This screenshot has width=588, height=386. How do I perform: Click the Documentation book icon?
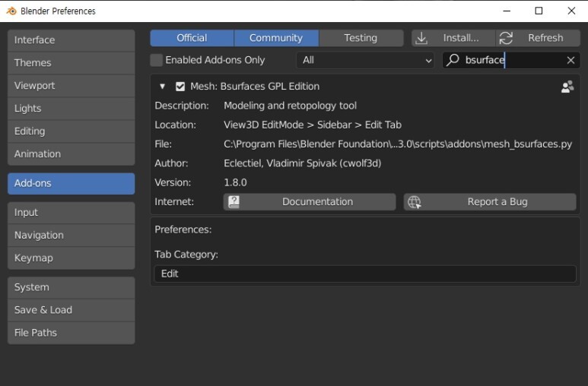coord(234,202)
